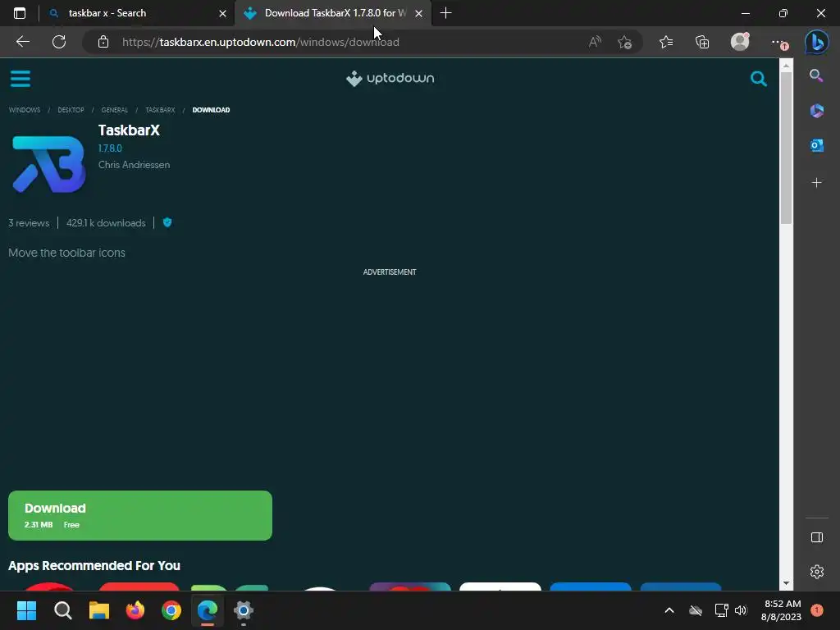Click the TaskbarX breadcrumb link

coord(160,110)
